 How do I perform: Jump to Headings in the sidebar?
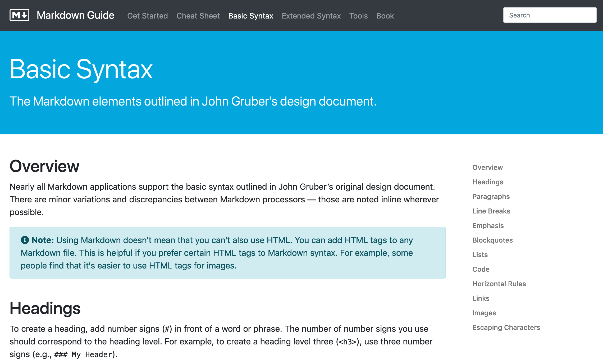coord(488,182)
